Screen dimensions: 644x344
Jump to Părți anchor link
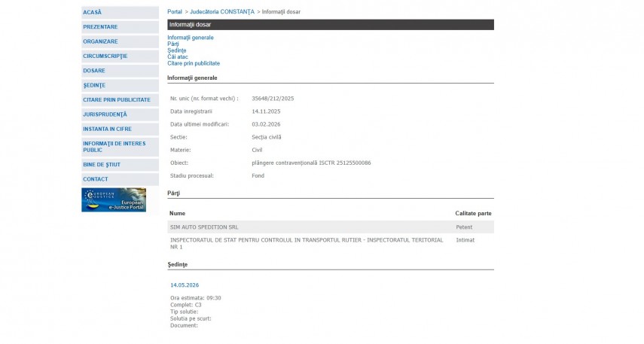point(173,44)
